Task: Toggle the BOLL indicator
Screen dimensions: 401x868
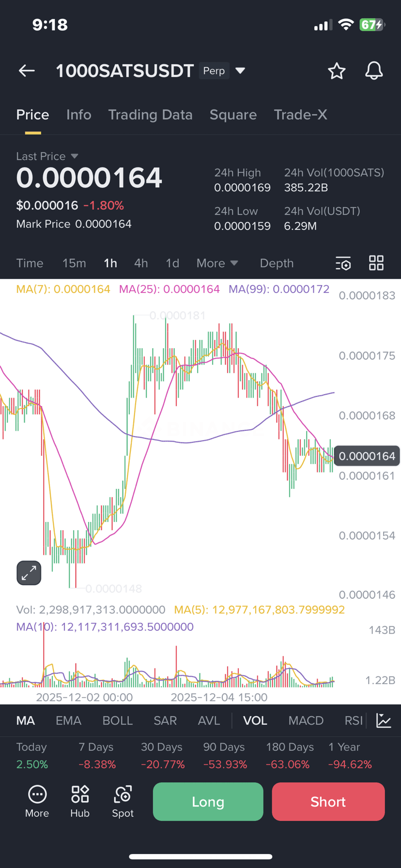Action: [117, 720]
